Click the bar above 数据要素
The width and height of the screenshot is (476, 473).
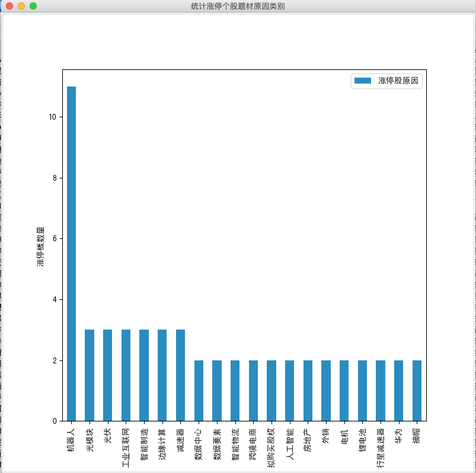[217, 391]
